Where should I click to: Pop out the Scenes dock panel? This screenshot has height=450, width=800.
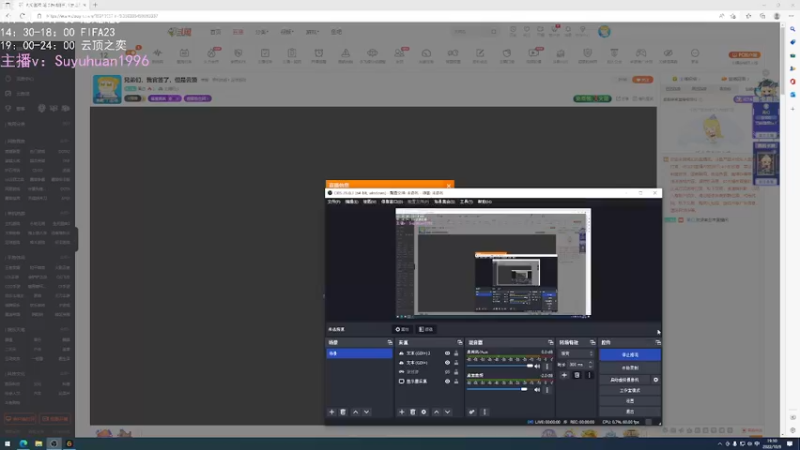(x=390, y=342)
